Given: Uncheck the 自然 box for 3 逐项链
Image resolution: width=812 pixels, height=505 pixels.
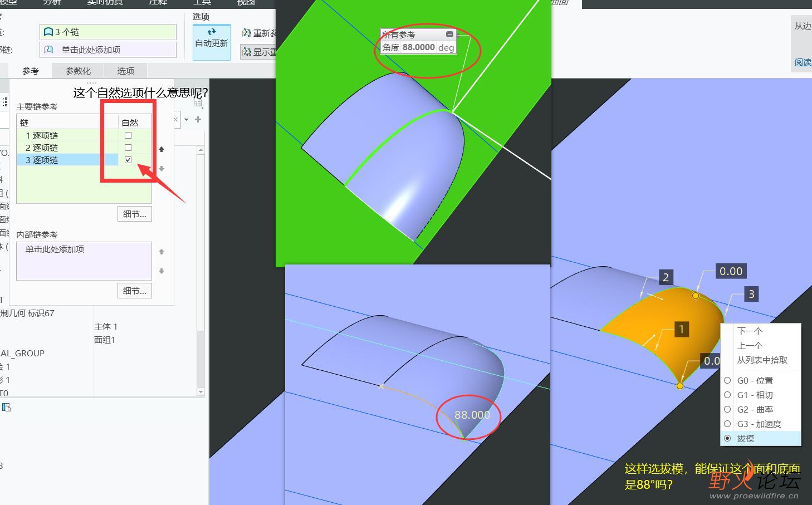Looking at the screenshot, I should click(x=128, y=160).
